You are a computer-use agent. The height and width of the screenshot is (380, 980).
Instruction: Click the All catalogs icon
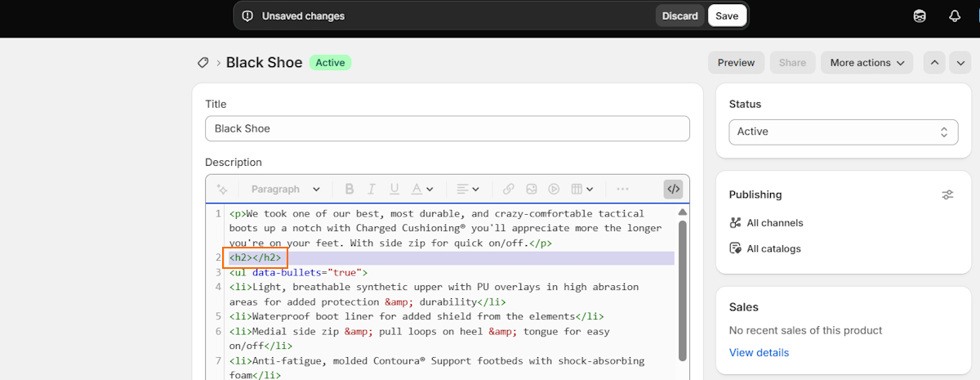736,249
